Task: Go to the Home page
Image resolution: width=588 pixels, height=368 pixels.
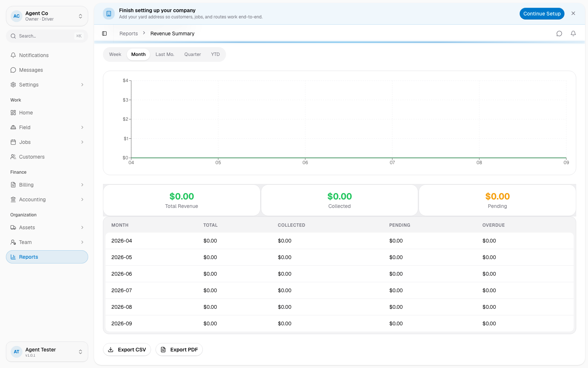Action: (x=47, y=113)
